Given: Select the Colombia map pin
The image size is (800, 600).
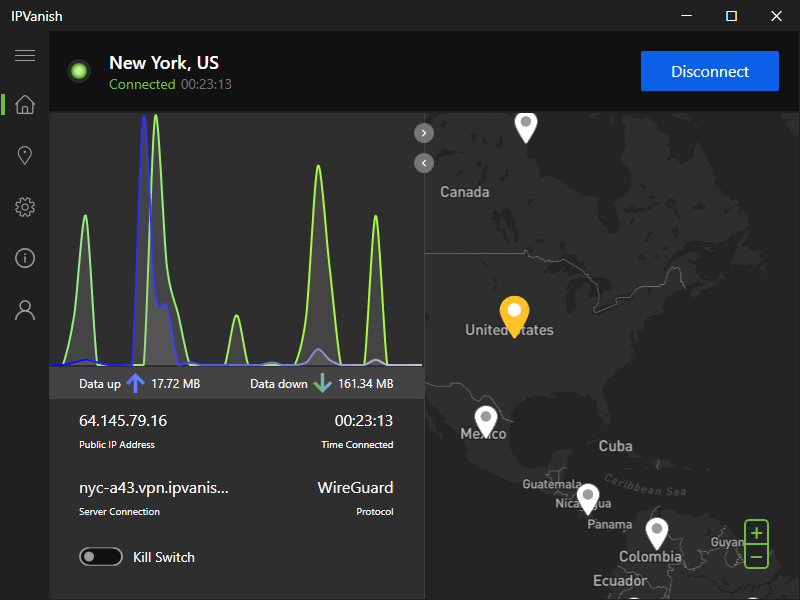Looking at the screenshot, I should pos(656,531).
